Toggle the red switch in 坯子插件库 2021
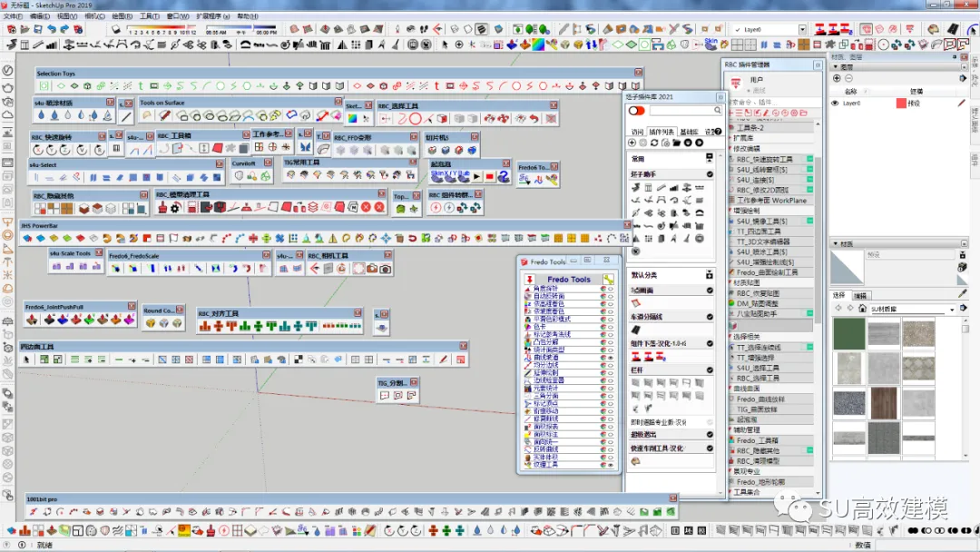Image resolution: width=980 pixels, height=552 pixels. 636,111
